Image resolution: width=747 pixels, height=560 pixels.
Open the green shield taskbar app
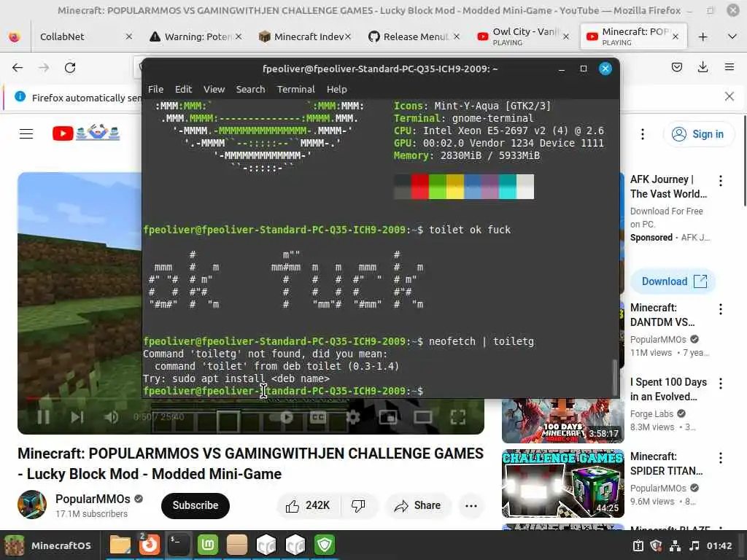[x=325, y=545]
